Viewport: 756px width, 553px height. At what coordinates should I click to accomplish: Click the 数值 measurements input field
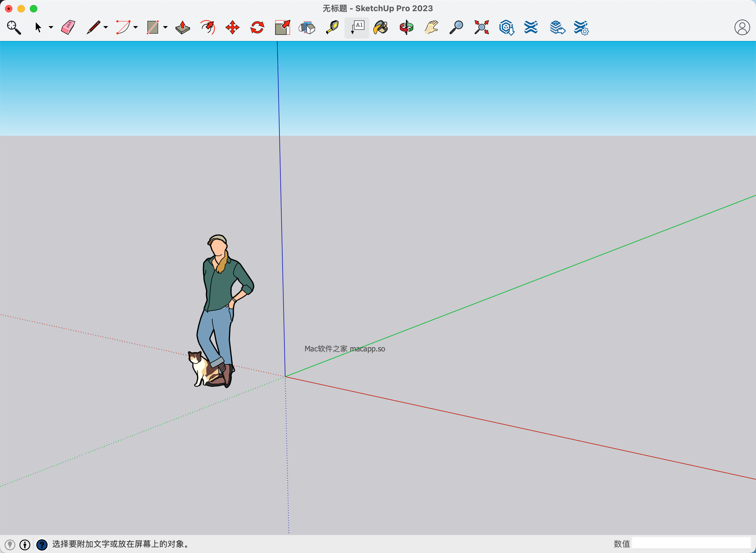tap(691, 544)
